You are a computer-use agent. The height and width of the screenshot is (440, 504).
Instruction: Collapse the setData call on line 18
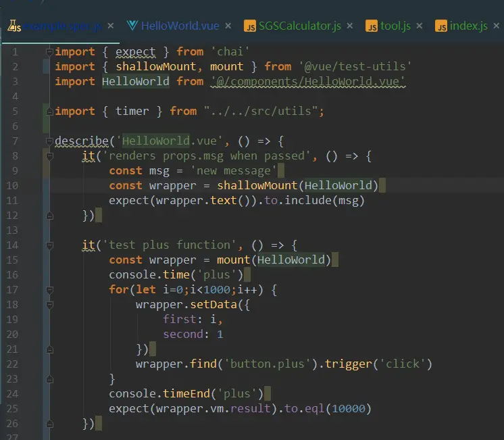(49, 305)
